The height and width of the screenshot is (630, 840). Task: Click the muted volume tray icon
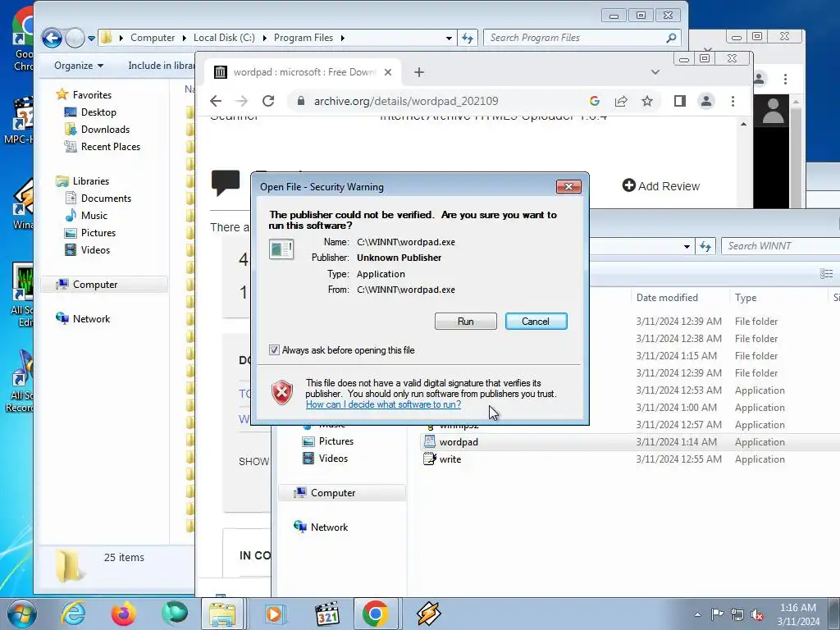(756, 614)
